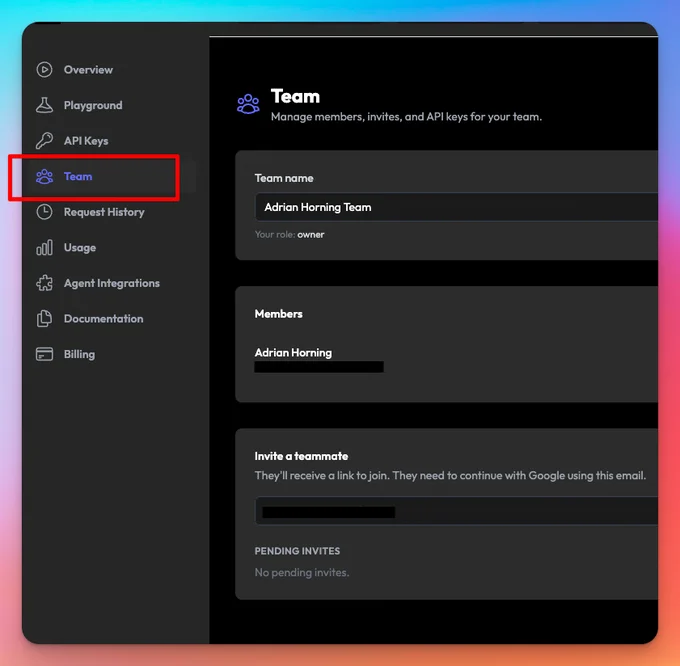
Task: Open Agent Integrations menu label
Action: click(x=112, y=283)
